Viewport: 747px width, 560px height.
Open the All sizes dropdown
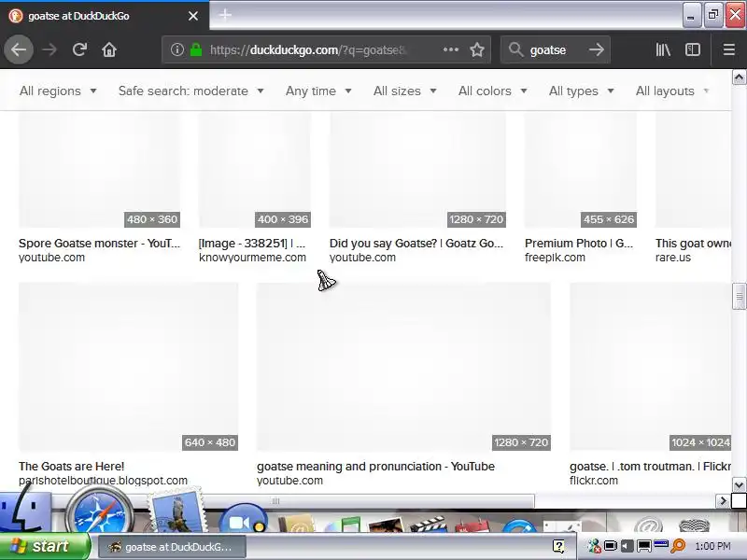(404, 91)
